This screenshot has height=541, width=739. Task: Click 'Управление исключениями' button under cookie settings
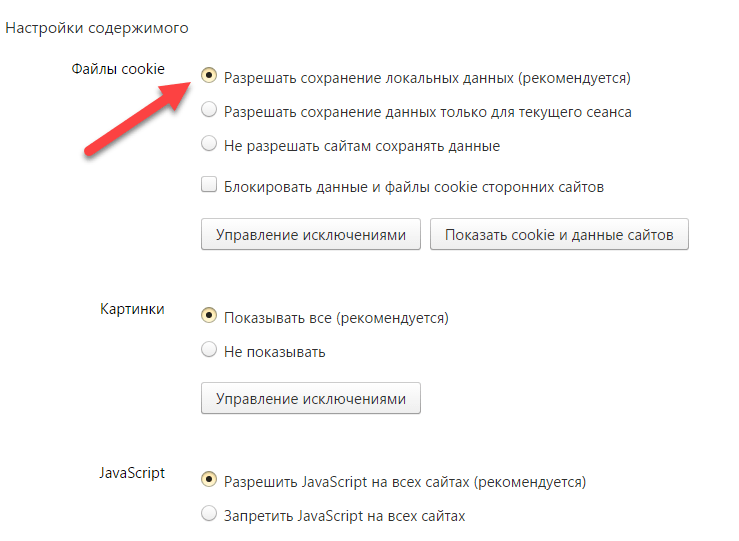[311, 235]
